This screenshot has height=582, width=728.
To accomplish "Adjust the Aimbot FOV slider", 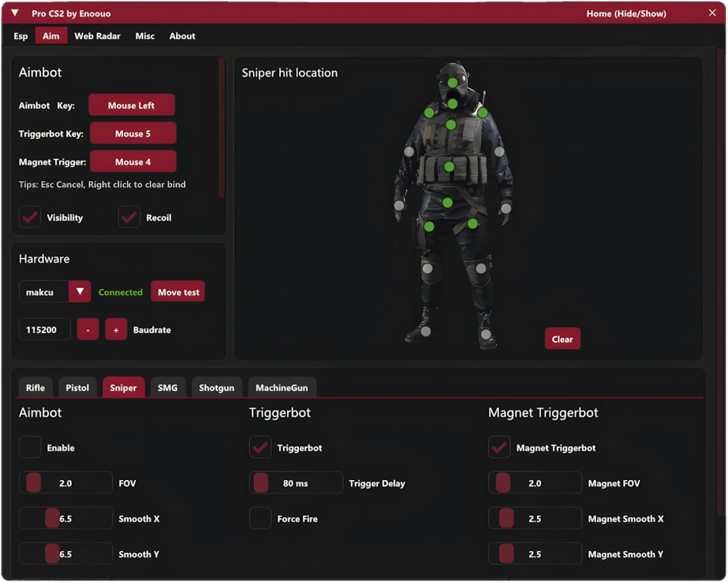I will point(65,483).
